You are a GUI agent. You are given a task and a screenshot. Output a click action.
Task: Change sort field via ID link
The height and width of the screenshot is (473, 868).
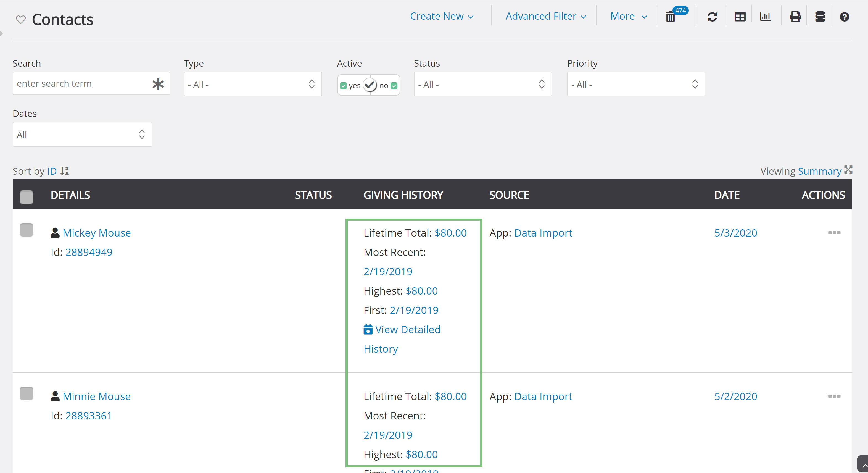[x=52, y=171]
